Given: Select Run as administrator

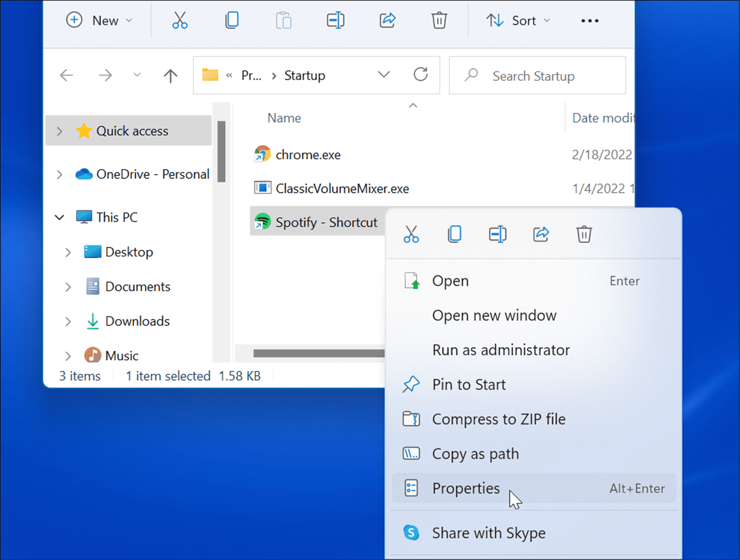Looking at the screenshot, I should [x=501, y=350].
